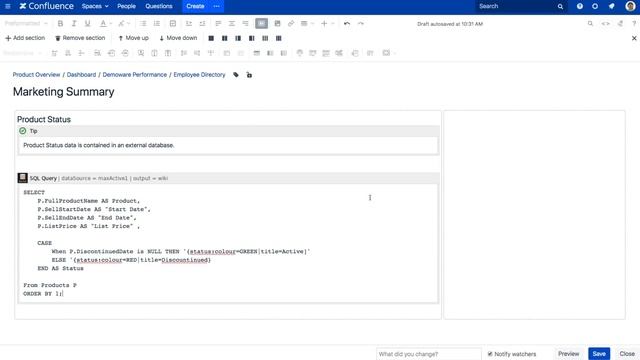Open editor help question mark
The image size is (640, 360).
[634, 24]
